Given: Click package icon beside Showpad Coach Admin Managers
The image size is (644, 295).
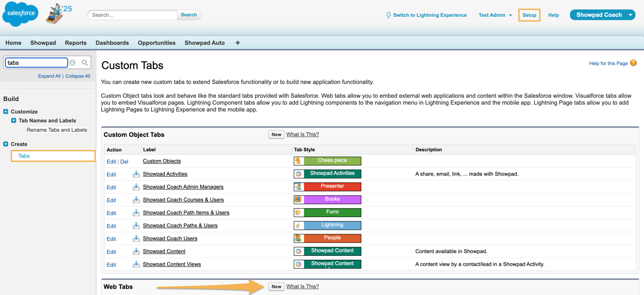Looking at the screenshot, I should pos(136,187).
